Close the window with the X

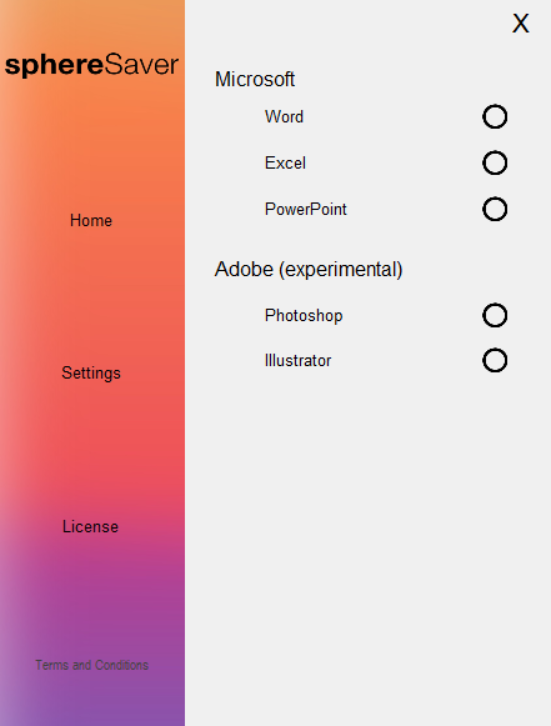pyautogui.click(x=520, y=23)
